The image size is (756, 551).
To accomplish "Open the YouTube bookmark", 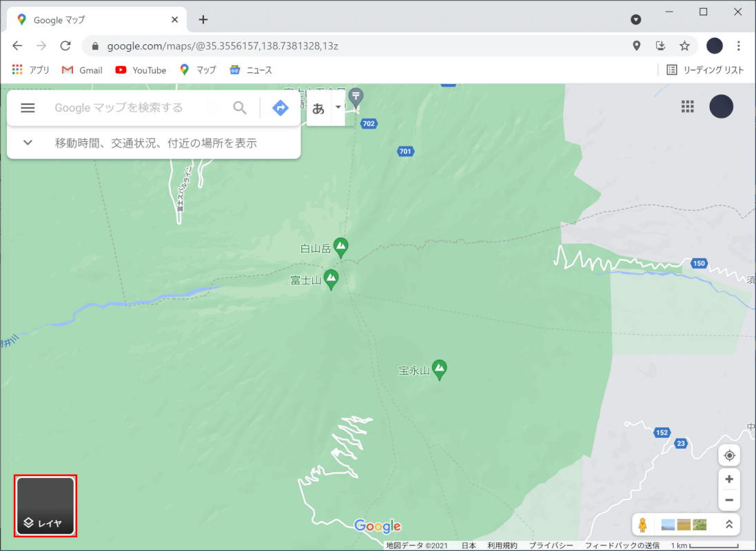I will coord(141,70).
